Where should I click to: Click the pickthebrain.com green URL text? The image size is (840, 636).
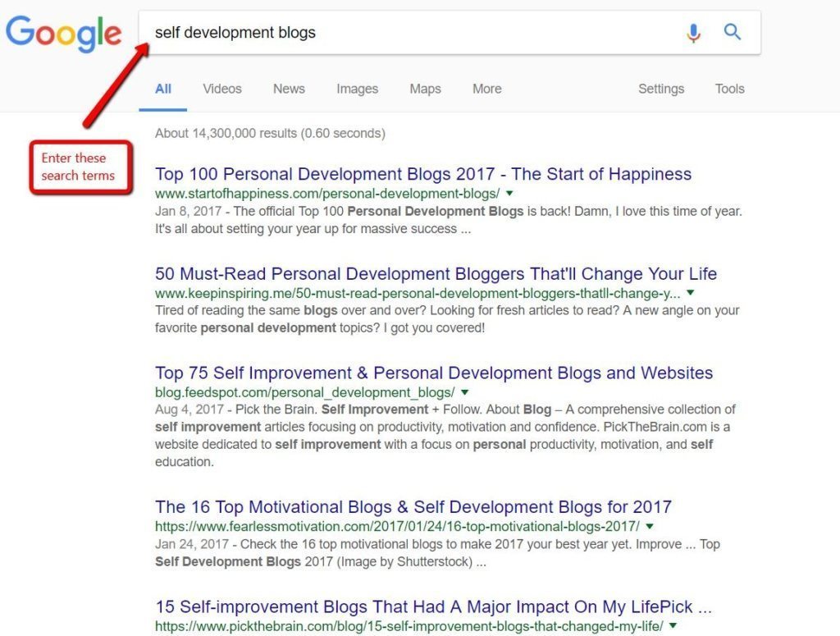click(409, 626)
